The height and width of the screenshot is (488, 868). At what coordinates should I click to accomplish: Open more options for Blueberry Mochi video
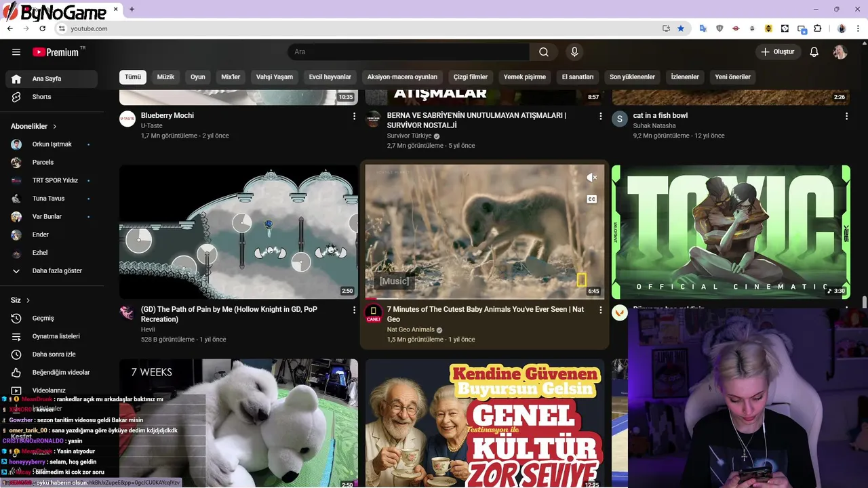[354, 117]
